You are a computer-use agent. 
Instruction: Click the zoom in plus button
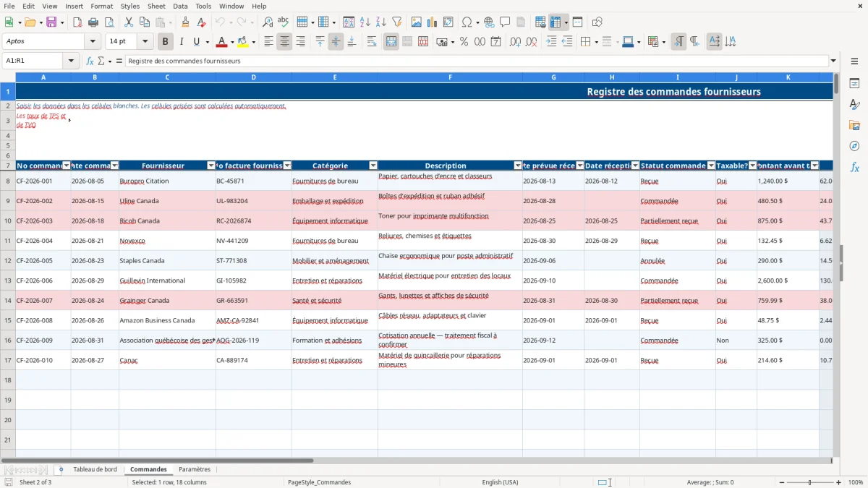point(838,482)
